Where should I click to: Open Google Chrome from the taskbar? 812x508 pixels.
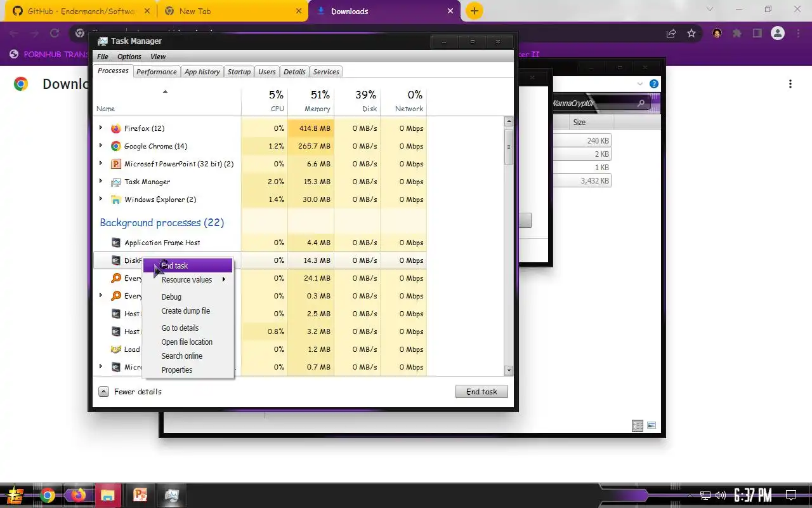48,495
